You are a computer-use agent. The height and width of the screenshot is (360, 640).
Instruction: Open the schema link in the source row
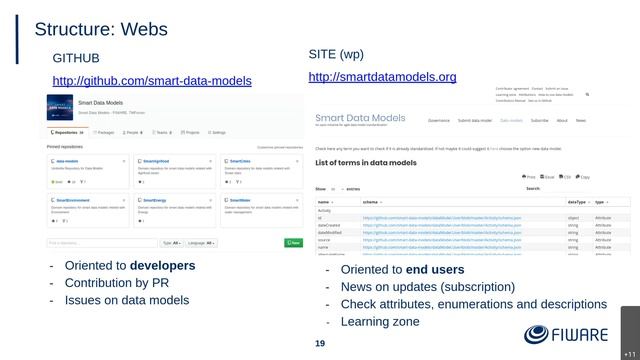tap(442, 240)
